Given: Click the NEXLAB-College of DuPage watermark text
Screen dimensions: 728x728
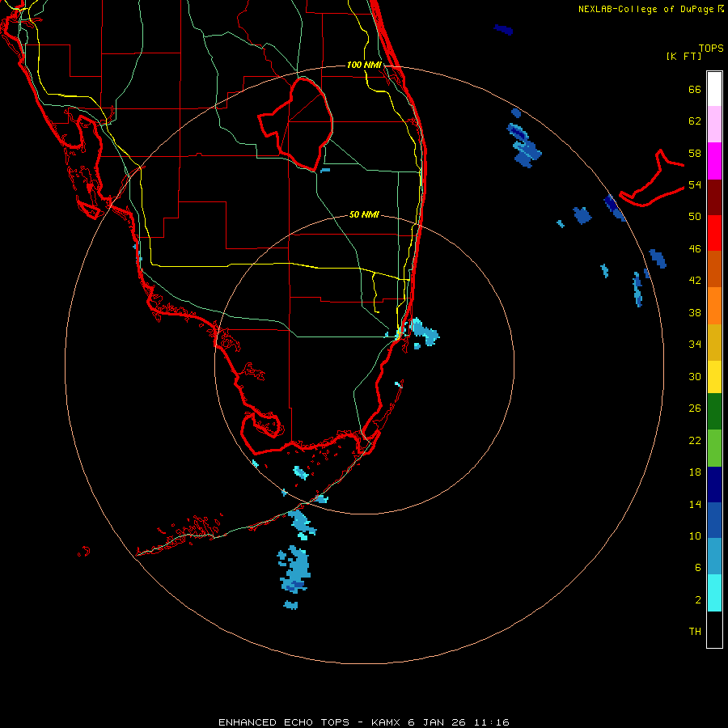Looking at the screenshot, I should click(x=650, y=9).
